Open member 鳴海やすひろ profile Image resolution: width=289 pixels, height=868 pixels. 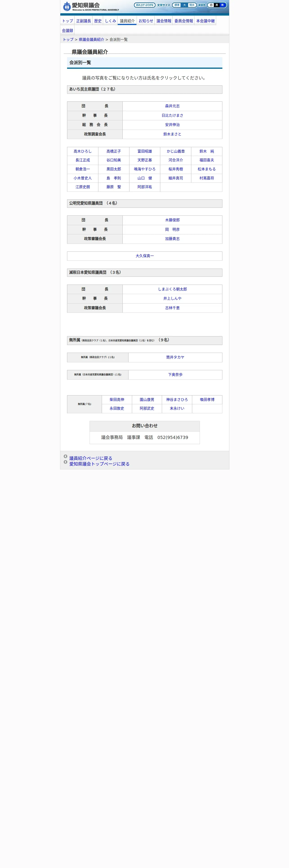145,169
